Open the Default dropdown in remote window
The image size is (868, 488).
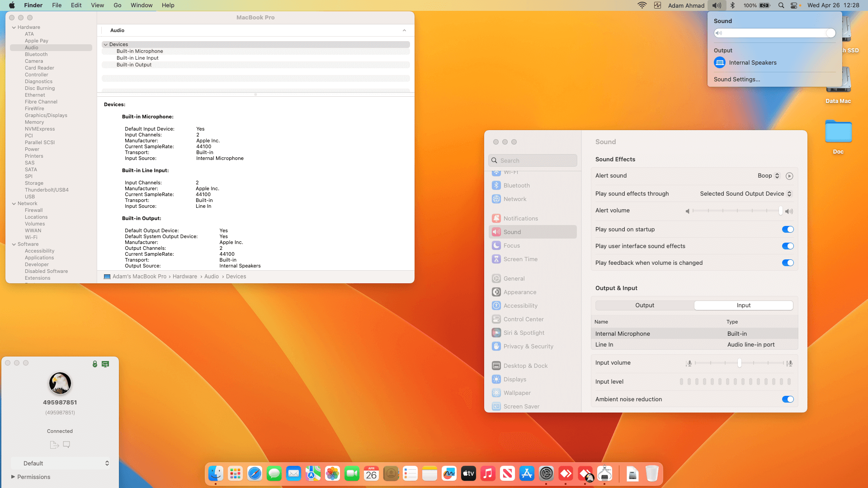click(x=60, y=464)
